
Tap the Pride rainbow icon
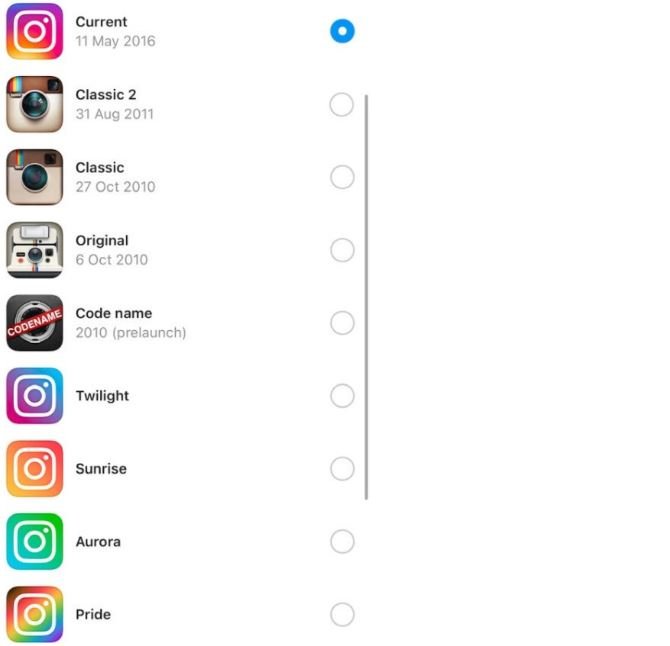pyautogui.click(x=35, y=614)
